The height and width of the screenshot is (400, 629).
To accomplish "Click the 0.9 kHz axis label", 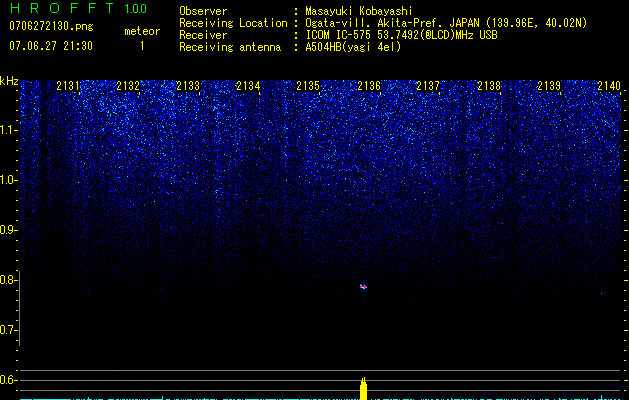I will click(9, 230).
